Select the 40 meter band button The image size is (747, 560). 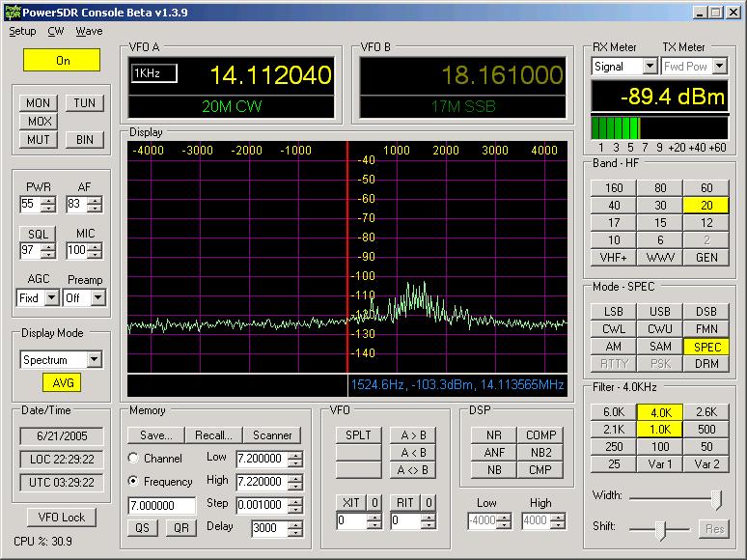[614, 206]
